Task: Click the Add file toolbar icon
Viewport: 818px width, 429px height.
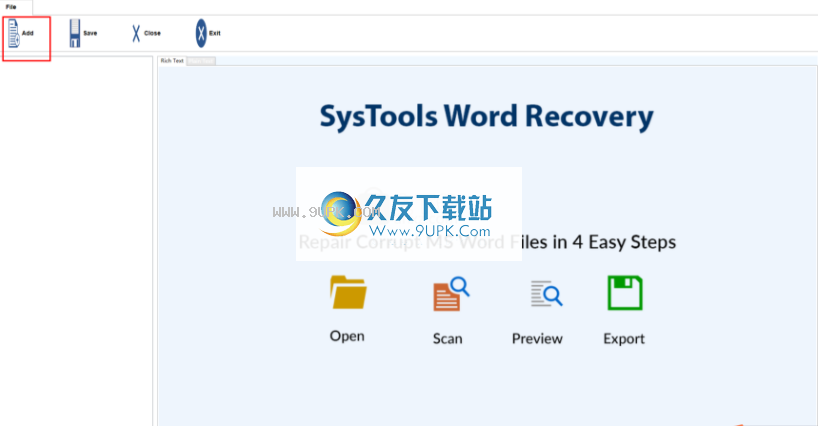Action: (x=14, y=33)
